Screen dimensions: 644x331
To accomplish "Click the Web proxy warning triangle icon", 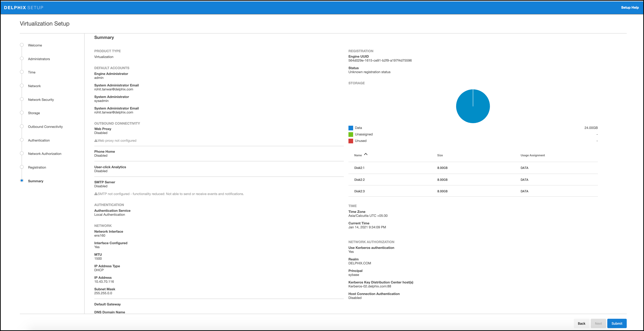I will pos(96,141).
